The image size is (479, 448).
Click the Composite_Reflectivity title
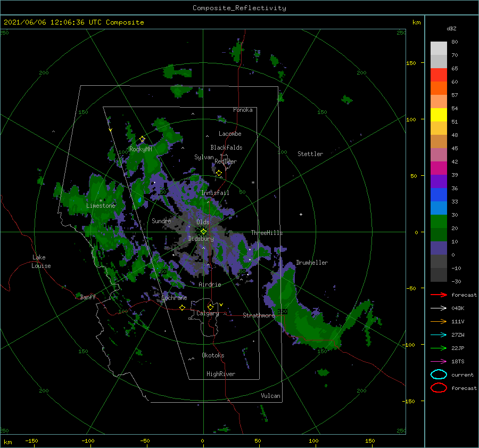pyautogui.click(x=240, y=8)
